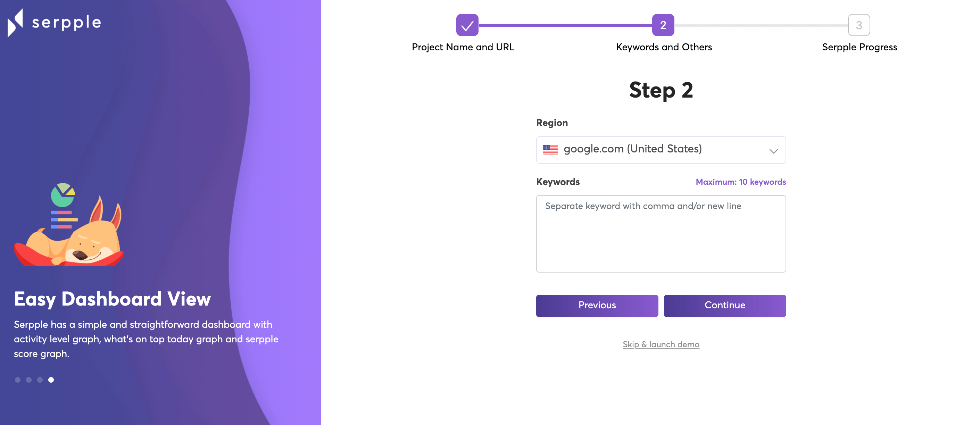
Task: Click the pie chart graphic above fox
Action: pos(63,195)
